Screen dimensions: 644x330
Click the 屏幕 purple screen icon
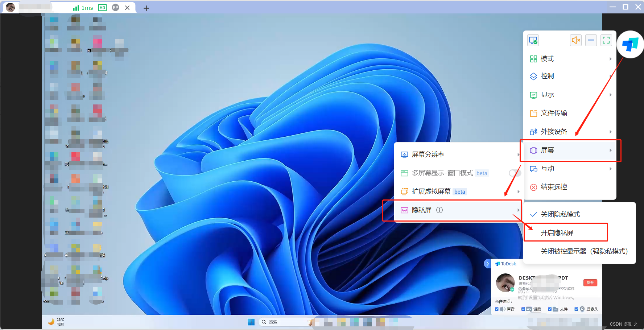(533, 150)
